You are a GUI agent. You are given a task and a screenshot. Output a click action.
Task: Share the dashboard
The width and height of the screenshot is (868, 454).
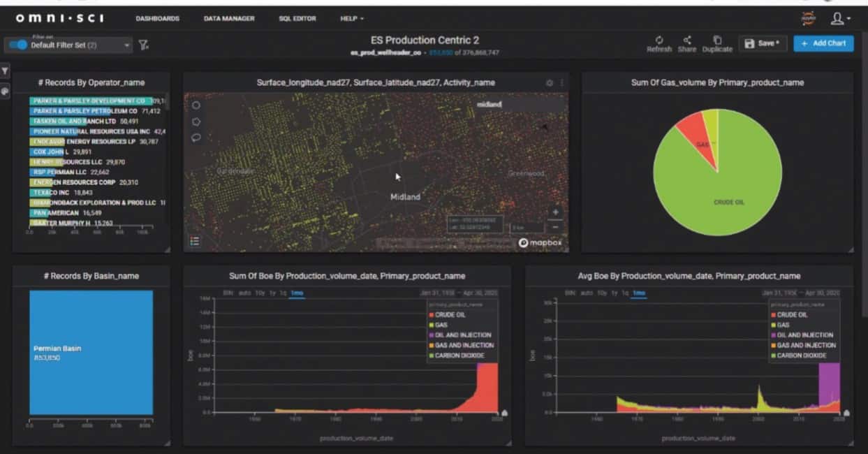tap(686, 45)
